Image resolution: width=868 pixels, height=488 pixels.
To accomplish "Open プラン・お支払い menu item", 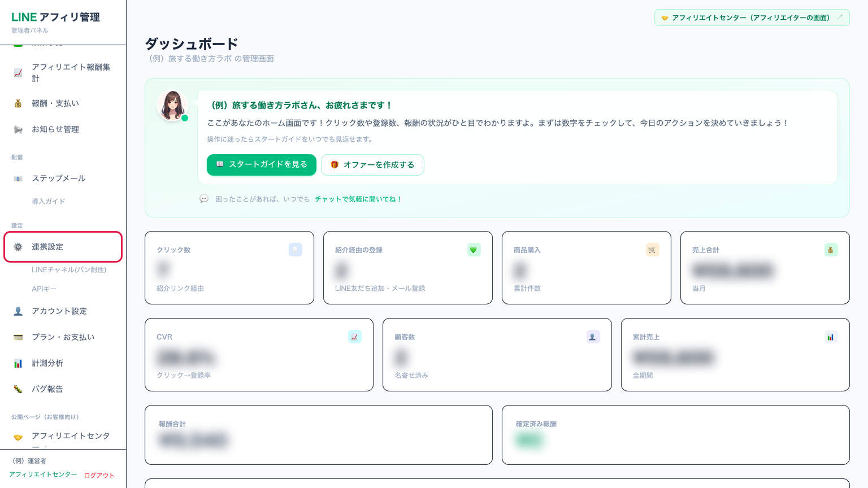I will point(63,337).
